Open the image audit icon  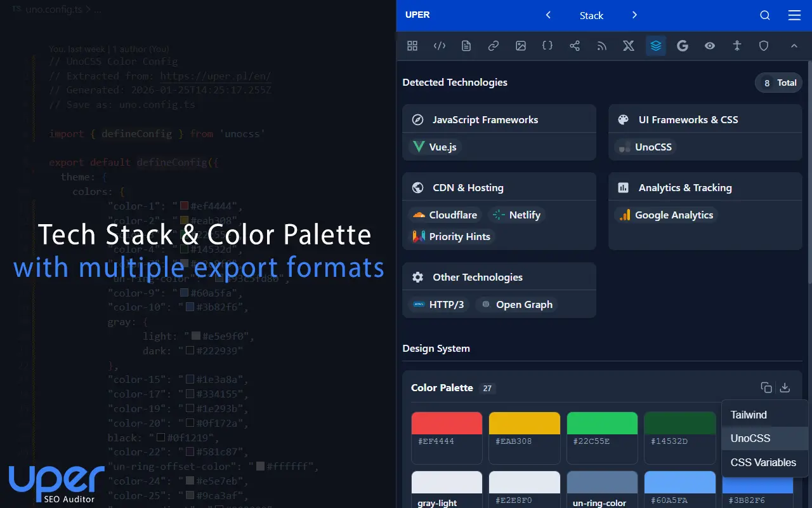click(521, 46)
